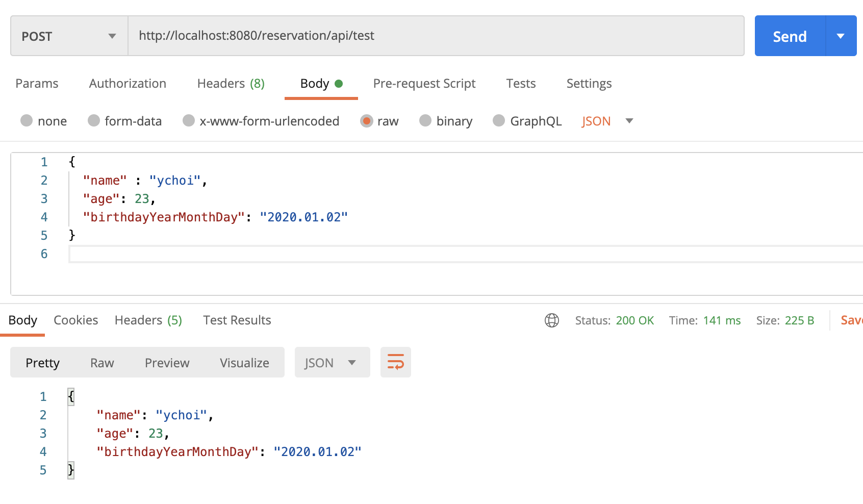Click line number 4 in request editor
863x504 pixels.
pyautogui.click(x=44, y=217)
